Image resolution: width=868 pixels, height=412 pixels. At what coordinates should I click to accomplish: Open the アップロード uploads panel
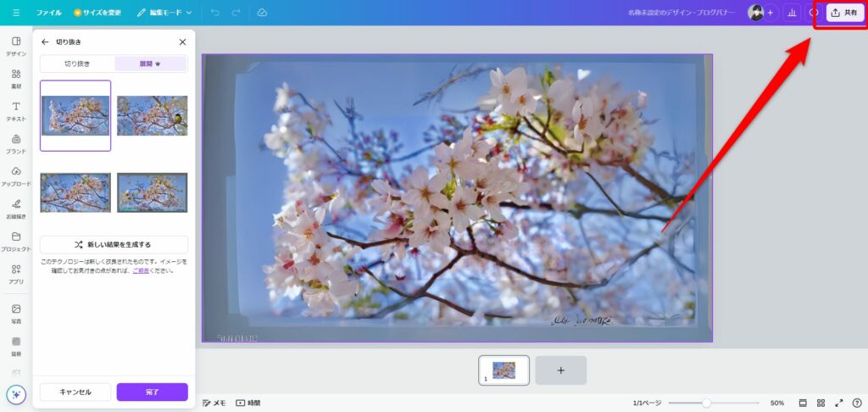(16, 175)
